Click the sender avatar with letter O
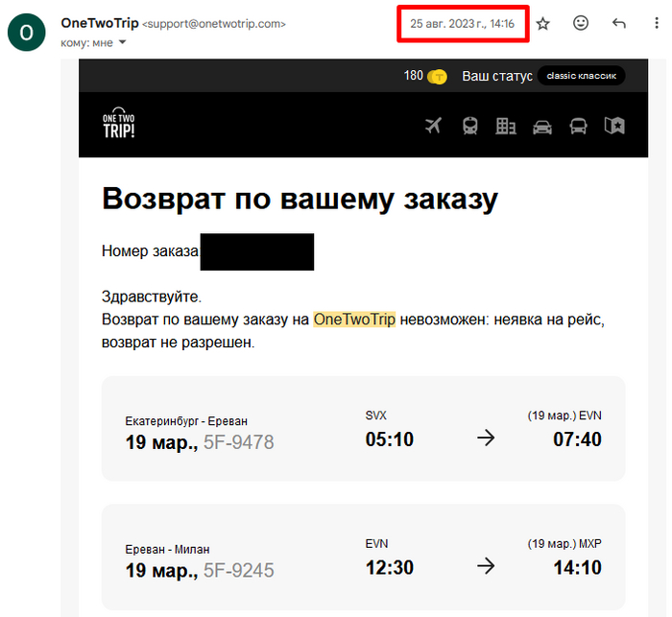Viewport: 672px width, 617px height. tap(26, 32)
